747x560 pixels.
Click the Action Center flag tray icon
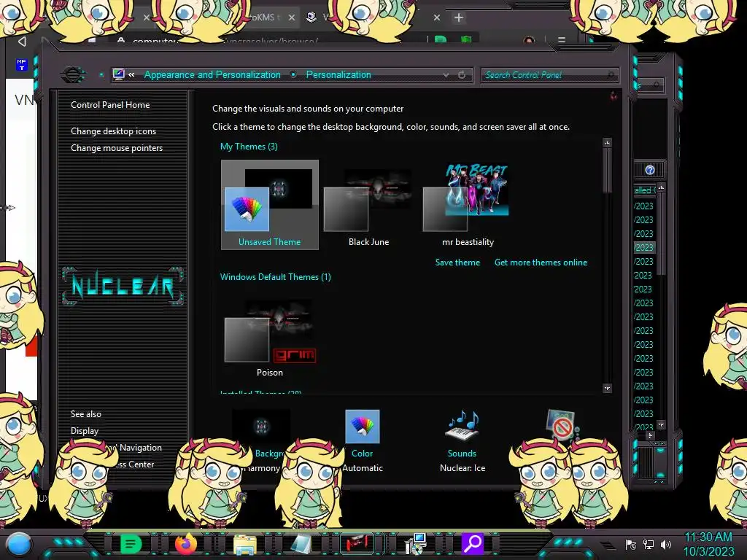[x=631, y=544]
